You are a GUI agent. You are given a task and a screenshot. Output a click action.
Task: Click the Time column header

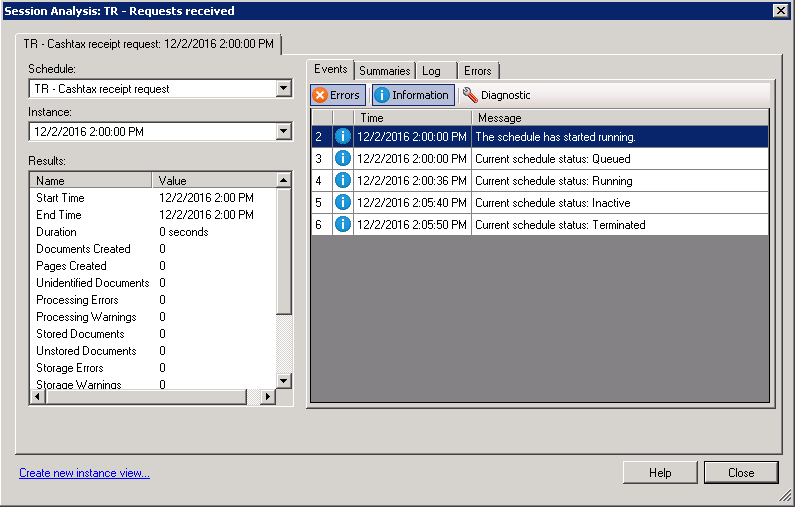412,118
